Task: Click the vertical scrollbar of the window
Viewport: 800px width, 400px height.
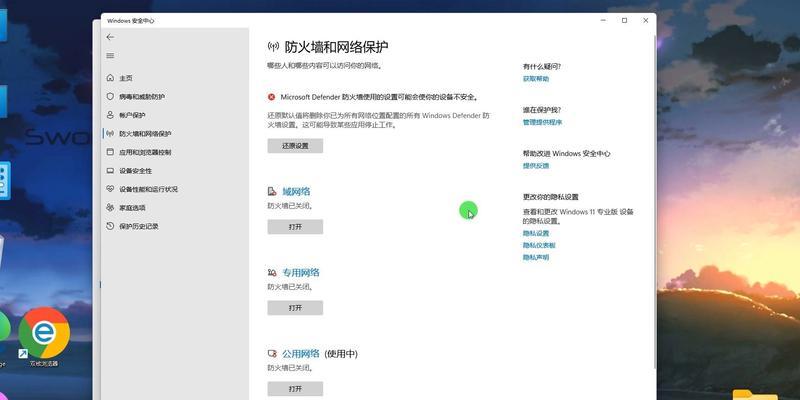Action: 655,202
